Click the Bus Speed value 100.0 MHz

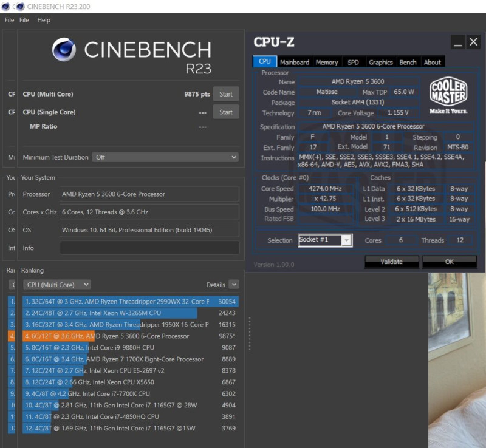coord(325,209)
